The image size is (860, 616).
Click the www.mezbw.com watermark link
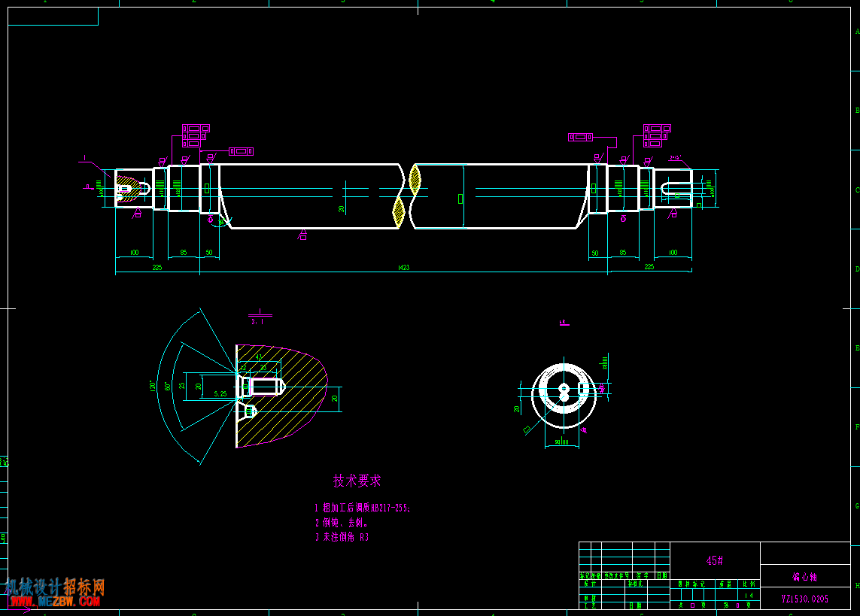pos(54,601)
